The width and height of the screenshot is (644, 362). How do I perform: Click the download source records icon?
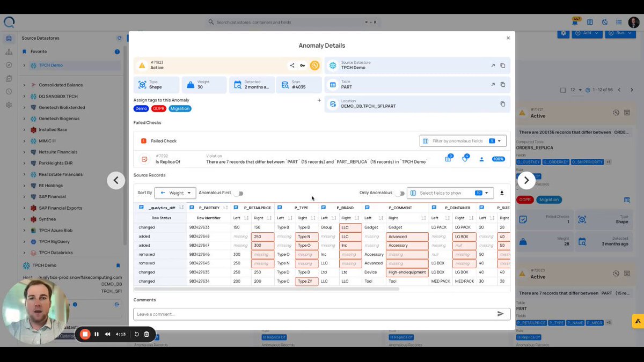pyautogui.click(x=502, y=193)
